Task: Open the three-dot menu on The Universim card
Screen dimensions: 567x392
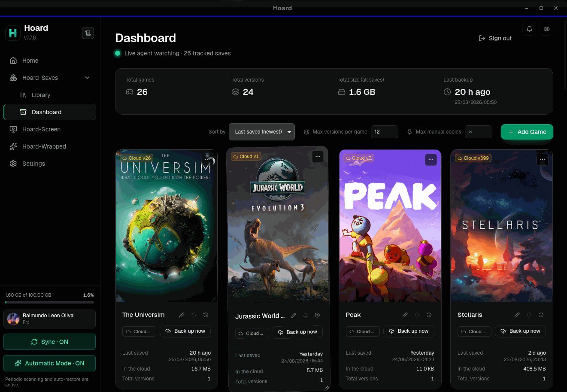Action: point(208,160)
